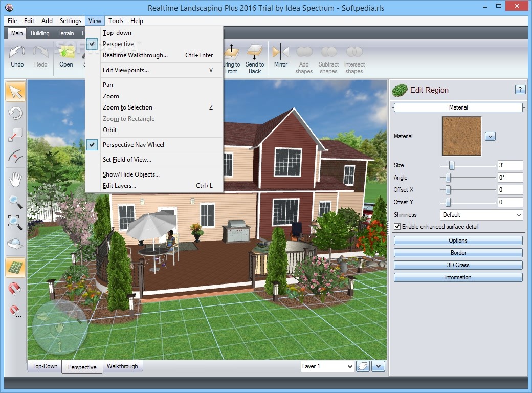532x393 pixels.
Task: Toggle the snap magnet tool
Action: click(x=15, y=289)
